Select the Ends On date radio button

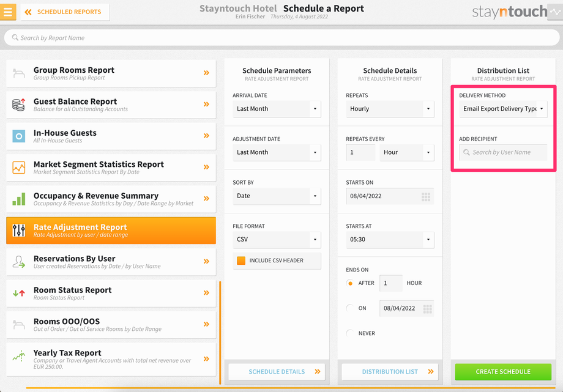pyautogui.click(x=349, y=308)
